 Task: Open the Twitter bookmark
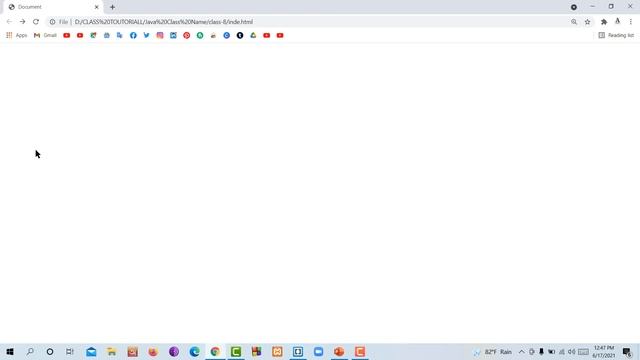147,36
